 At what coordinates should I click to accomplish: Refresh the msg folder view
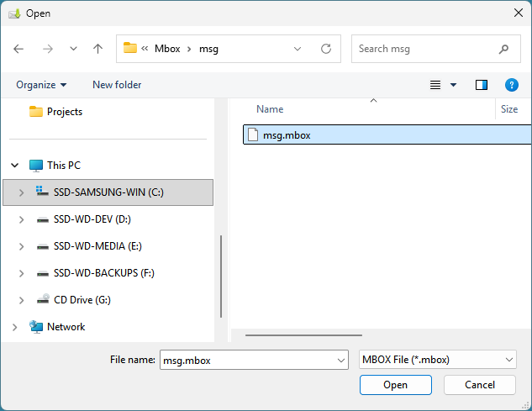[325, 49]
